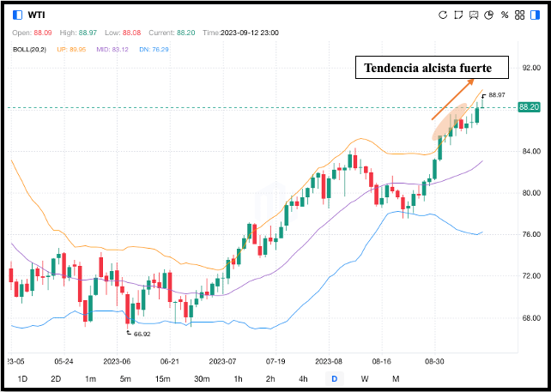Image resolution: width=551 pixels, height=392 pixels.
Task: Select the weekly W interval
Action: 365,378
